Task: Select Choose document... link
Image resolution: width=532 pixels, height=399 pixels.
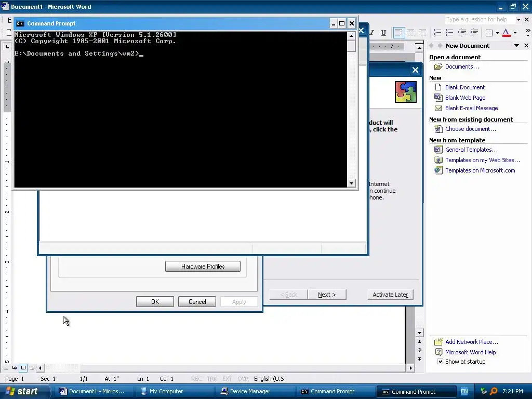Action: tap(470, 129)
